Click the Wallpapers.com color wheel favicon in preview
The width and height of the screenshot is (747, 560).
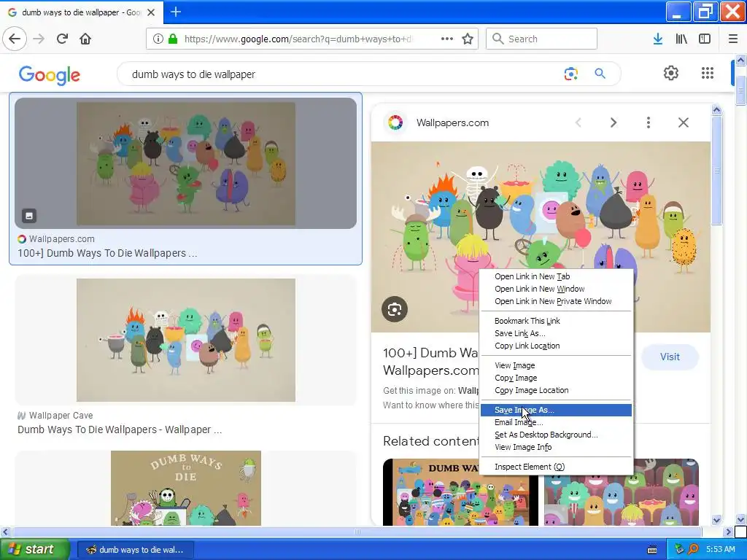pos(395,122)
